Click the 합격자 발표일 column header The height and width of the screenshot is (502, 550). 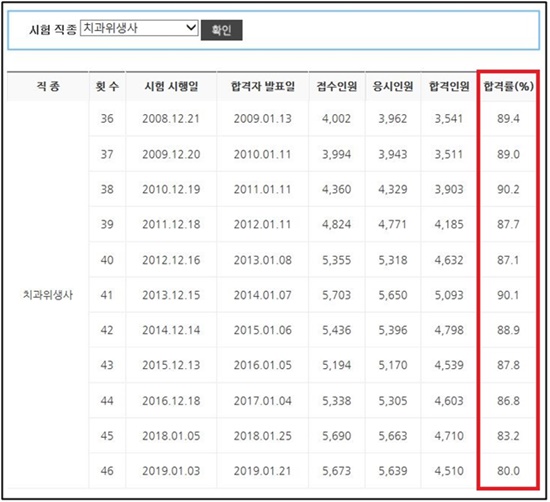click(263, 86)
